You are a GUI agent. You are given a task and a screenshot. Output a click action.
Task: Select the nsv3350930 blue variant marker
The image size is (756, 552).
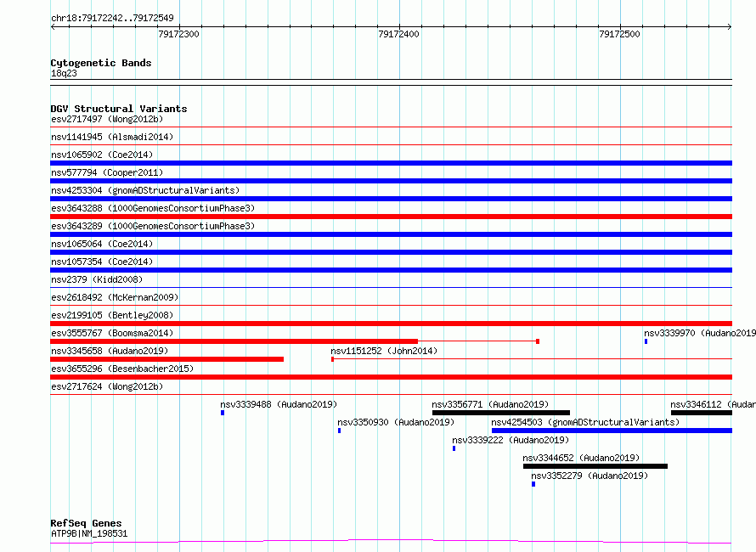pyautogui.click(x=339, y=431)
